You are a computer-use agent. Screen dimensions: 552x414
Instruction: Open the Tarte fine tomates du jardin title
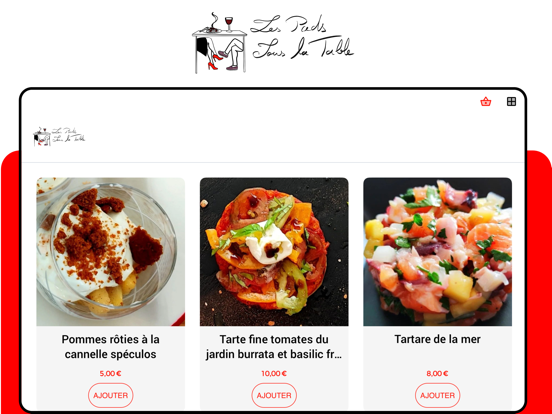(x=274, y=346)
